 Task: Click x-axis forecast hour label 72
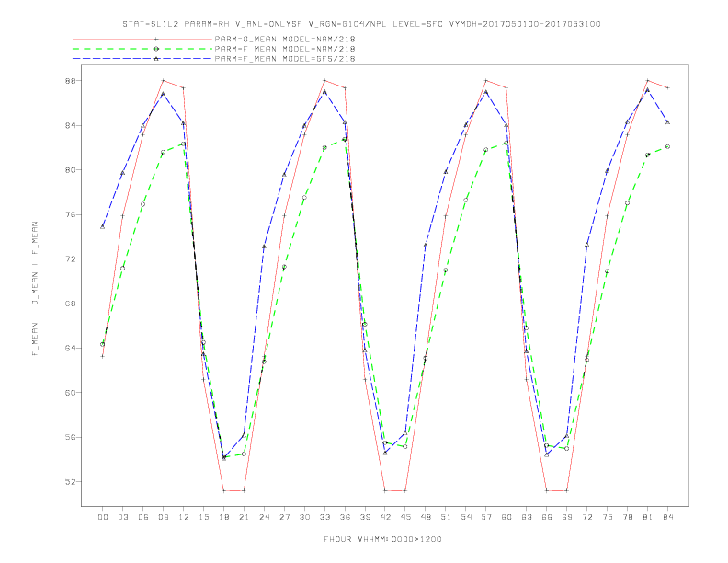587,517
